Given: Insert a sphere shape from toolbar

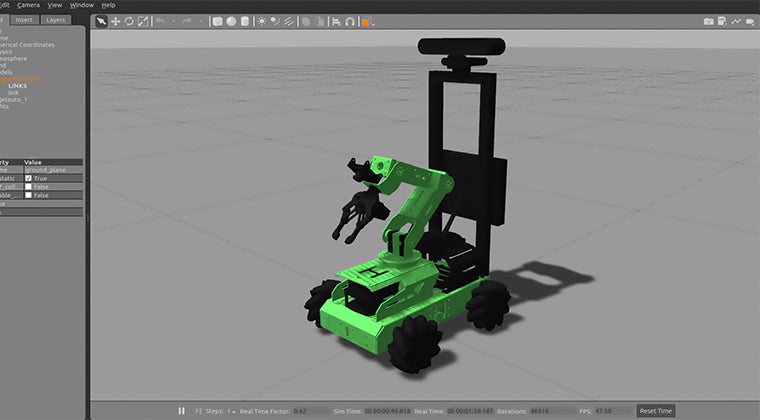Looking at the screenshot, I should tap(231, 21).
